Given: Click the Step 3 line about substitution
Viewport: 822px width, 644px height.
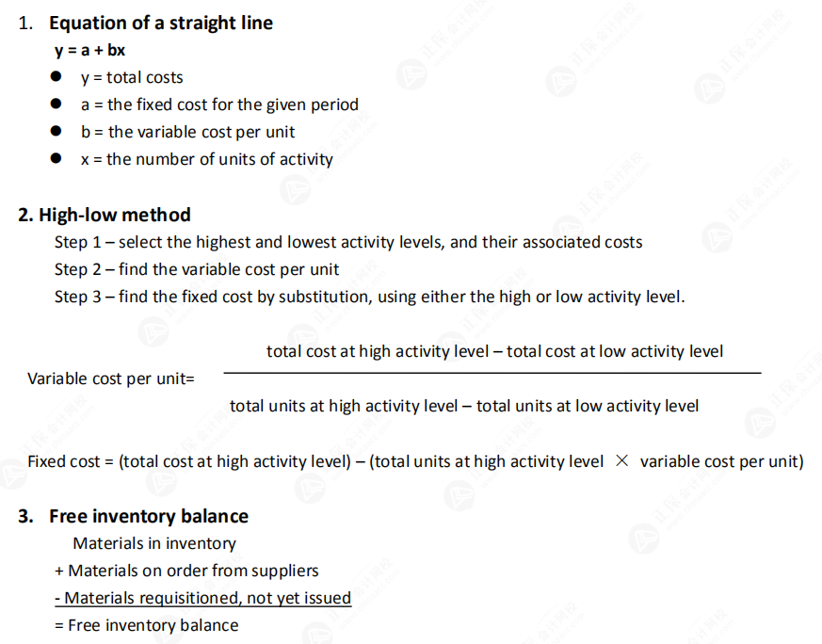Looking at the screenshot, I should (369, 297).
